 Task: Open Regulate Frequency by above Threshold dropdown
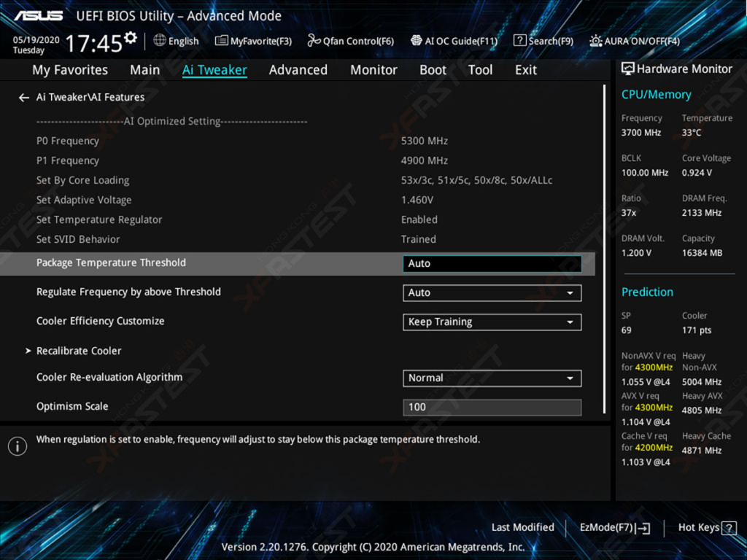click(x=492, y=293)
